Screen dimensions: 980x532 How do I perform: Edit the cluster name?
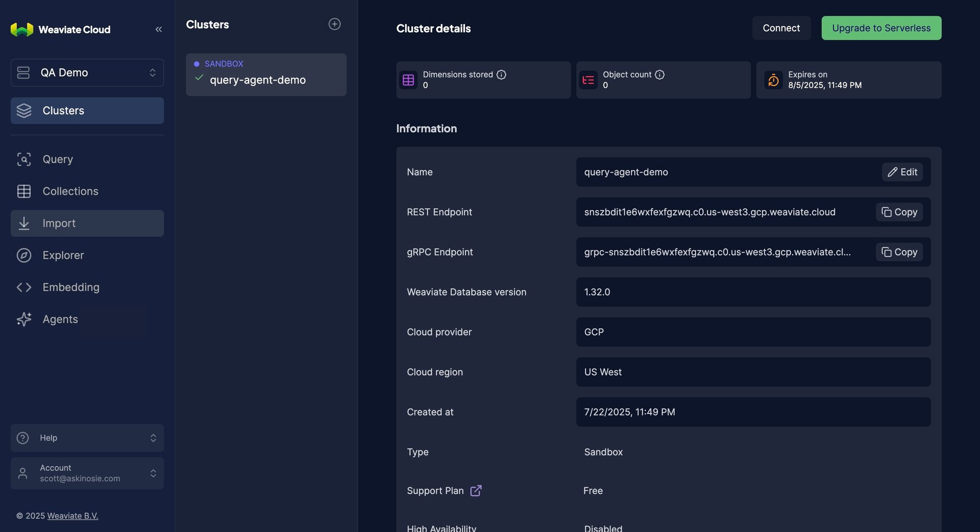click(x=902, y=172)
